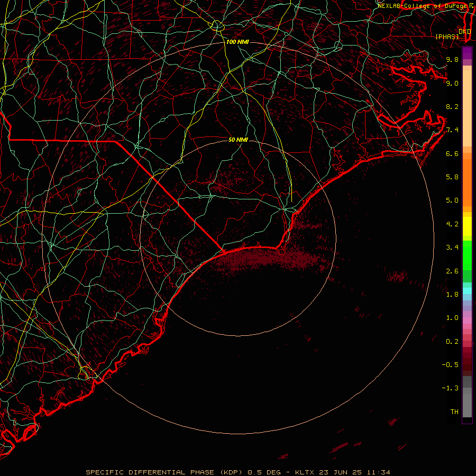Click the Specific Differential Phase (KDP) caption
Screen dimensions: 476x476
(x=164, y=472)
